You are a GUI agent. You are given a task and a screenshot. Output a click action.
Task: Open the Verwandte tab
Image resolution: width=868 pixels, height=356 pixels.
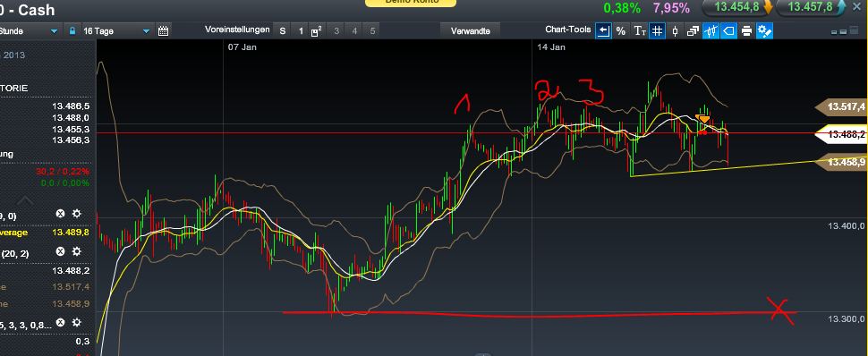[x=470, y=31]
